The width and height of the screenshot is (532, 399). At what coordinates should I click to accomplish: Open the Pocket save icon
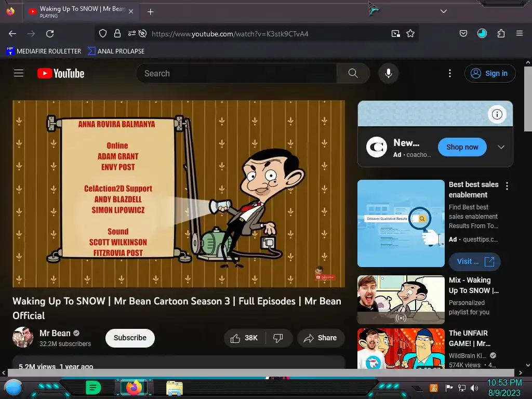[x=463, y=33]
